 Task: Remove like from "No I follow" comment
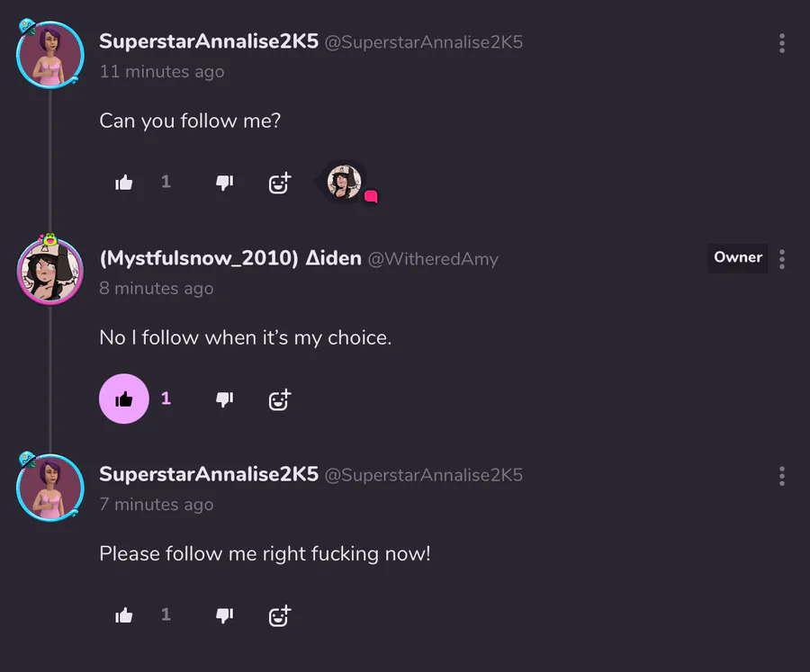124,399
